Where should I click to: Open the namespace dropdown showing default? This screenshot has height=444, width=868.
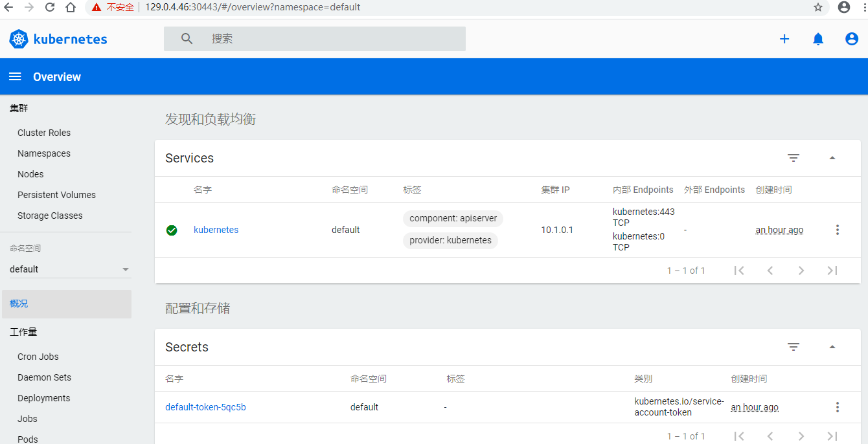tap(71, 269)
